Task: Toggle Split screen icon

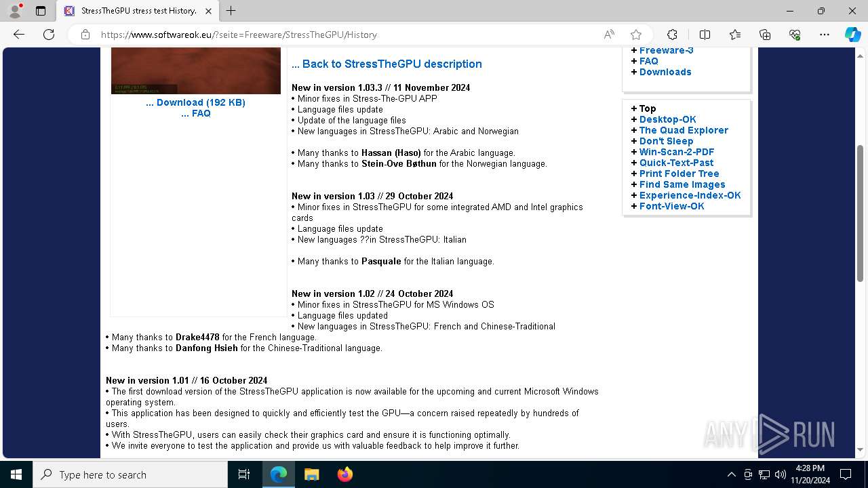Action: coord(705,35)
